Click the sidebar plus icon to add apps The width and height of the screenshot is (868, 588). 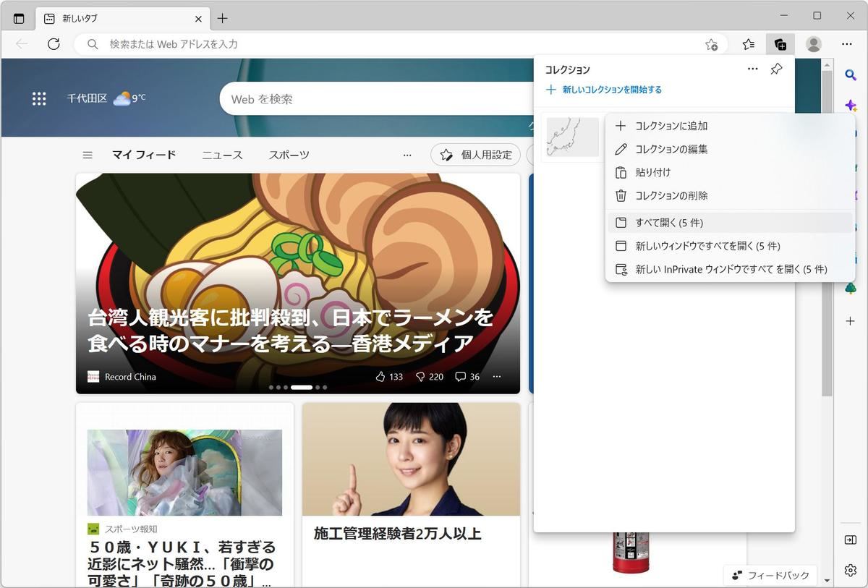pyautogui.click(x=851, y=320)
